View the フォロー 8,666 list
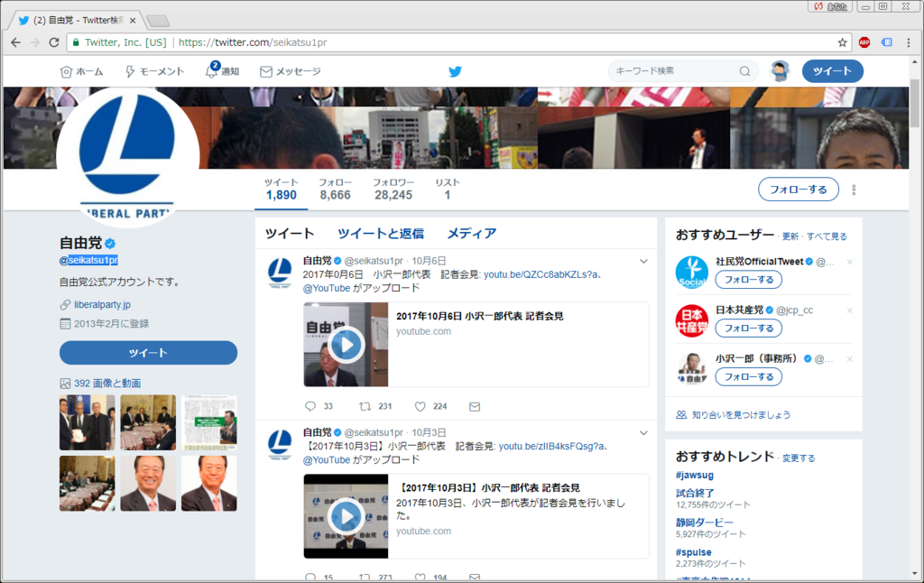 [336, 190]
